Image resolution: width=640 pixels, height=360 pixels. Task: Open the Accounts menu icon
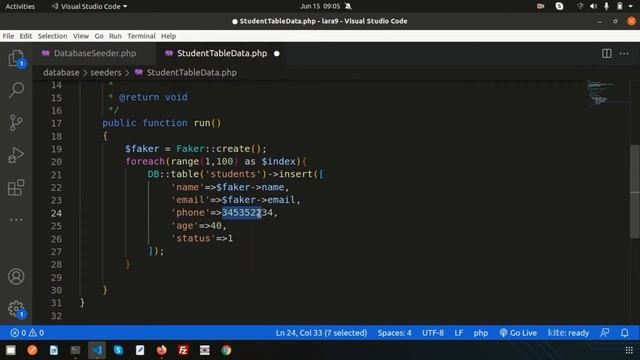click(16, 276)
